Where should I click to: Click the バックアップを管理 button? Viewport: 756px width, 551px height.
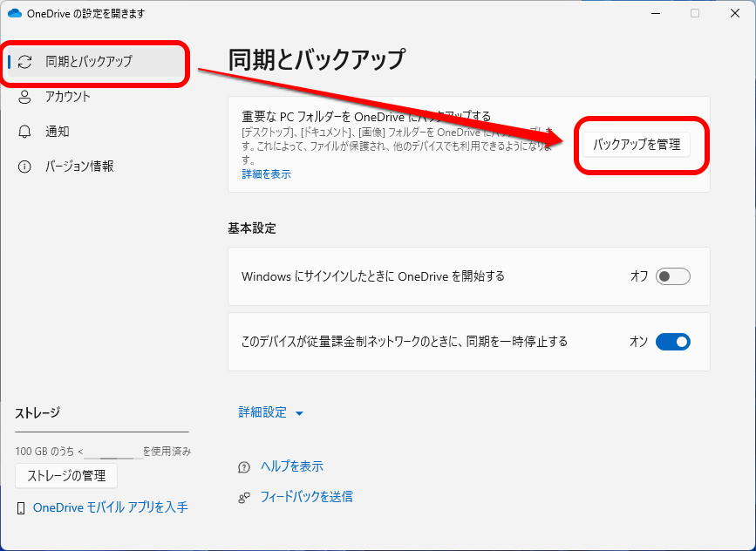(x=637, y=145)
